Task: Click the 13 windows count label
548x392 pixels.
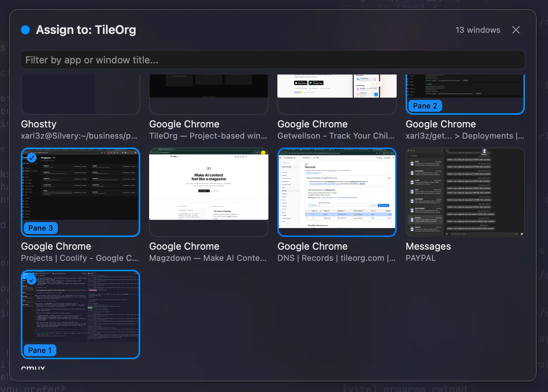Action: [478, 30]
